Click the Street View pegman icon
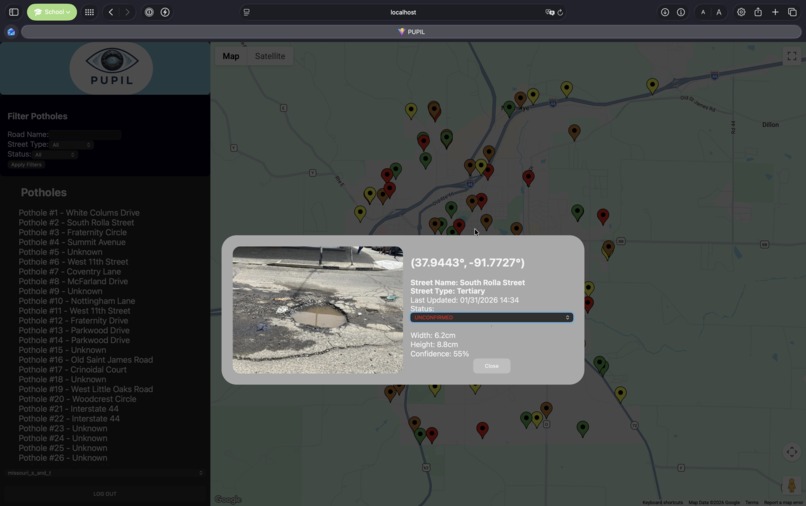Viewport: 806px width, 506px height. point(792,485)
